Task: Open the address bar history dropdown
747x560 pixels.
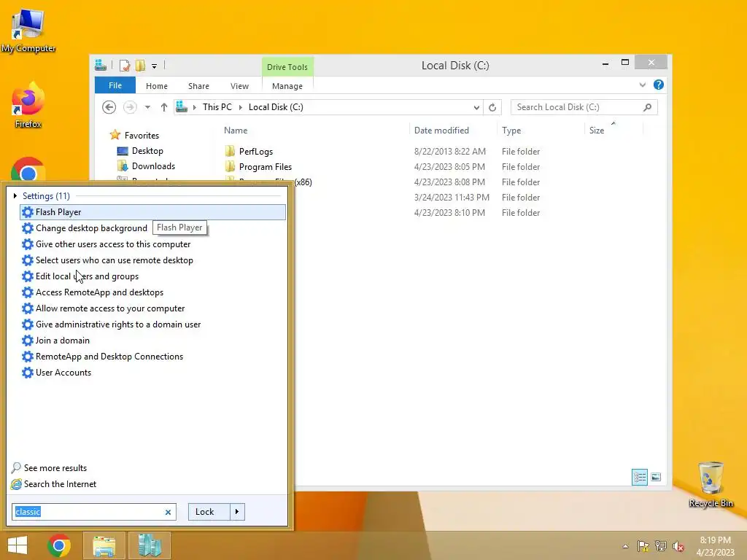Action: 476,108
